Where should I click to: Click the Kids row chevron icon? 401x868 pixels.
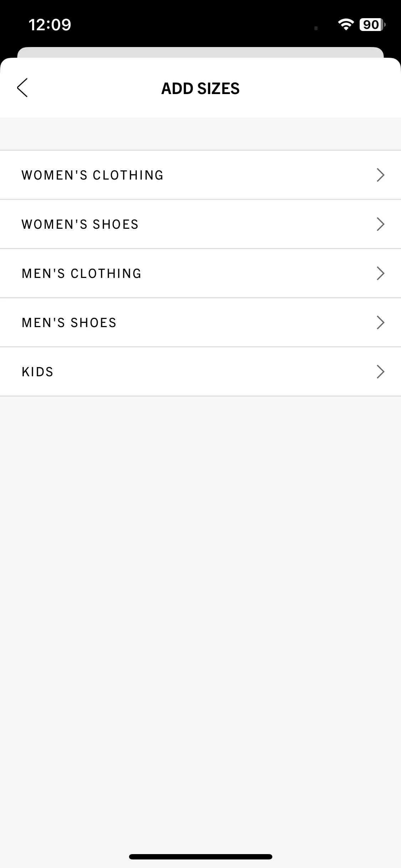coord(380,372)
